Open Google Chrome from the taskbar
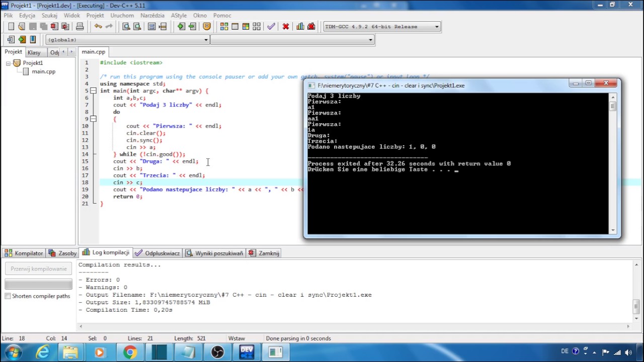 pyautogui.click(x=130, y=352)
